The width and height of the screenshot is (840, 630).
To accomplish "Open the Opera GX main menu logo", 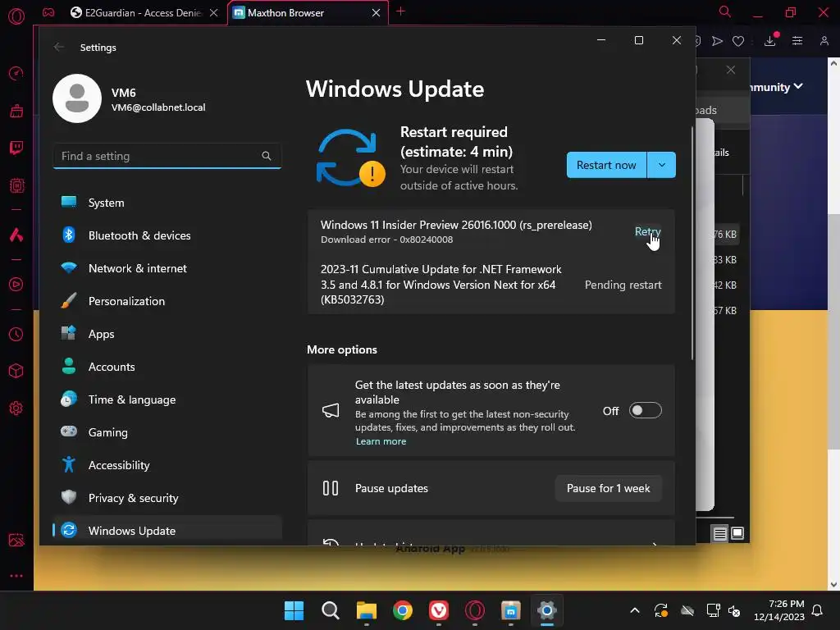I will [16, 16].
